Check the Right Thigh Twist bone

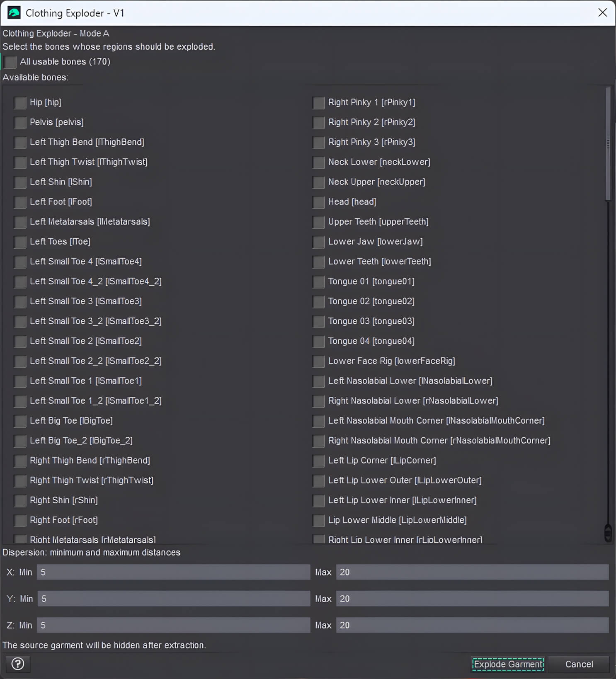pyautogui.click(x=20, y=480)
